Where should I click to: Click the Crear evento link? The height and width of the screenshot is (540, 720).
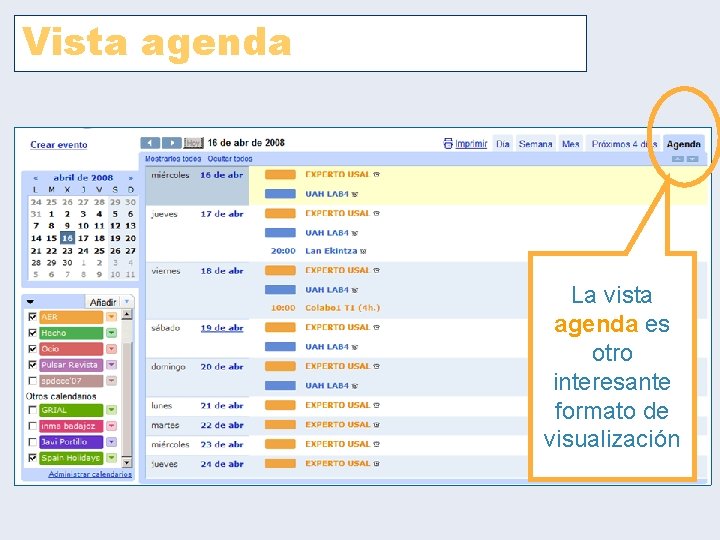click(x=59, y=145)
